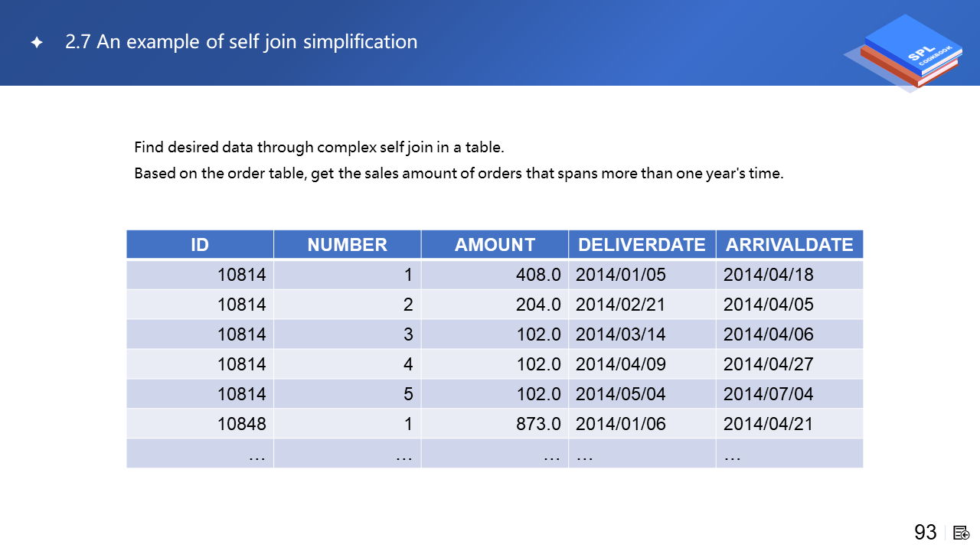Image resolution: width=980 pixels, height=551 pixels.
Task: Select the deliver date 2014/02/21 cell
Action: tap(642, 305)
